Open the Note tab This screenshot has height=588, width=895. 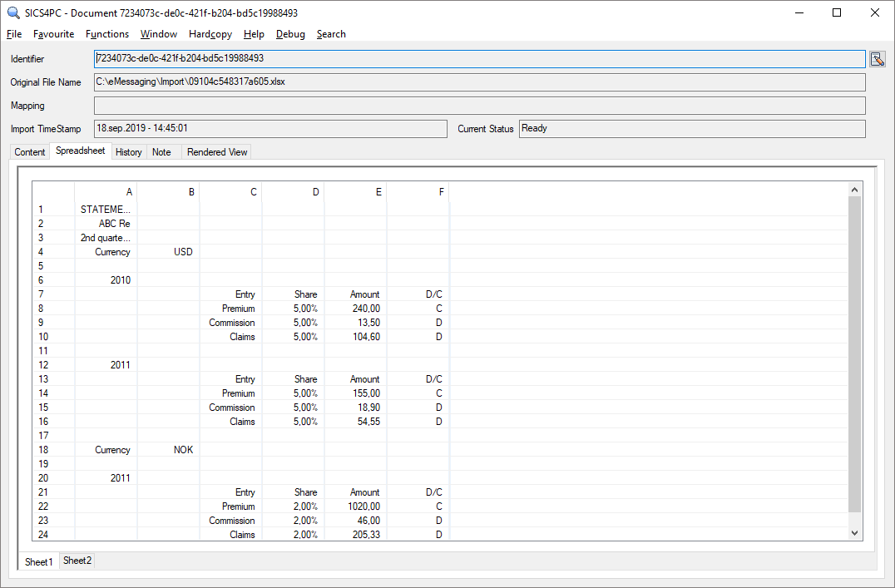click(x=161, y=151)
